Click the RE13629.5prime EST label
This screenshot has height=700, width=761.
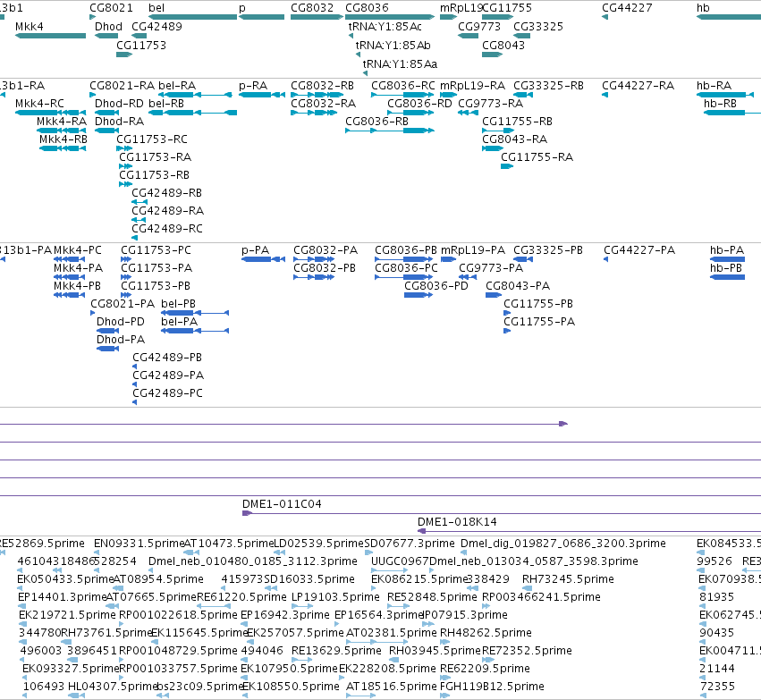coord(336,651)
